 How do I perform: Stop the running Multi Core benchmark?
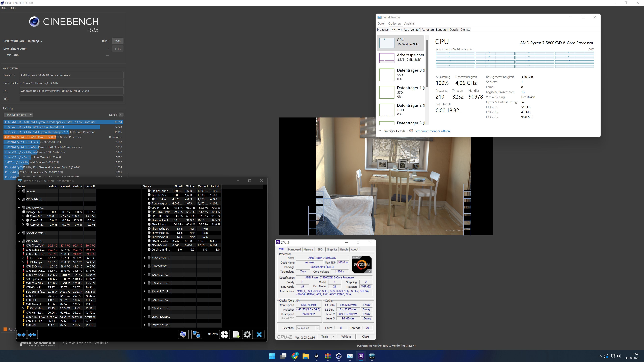click(x=118, y=41)
